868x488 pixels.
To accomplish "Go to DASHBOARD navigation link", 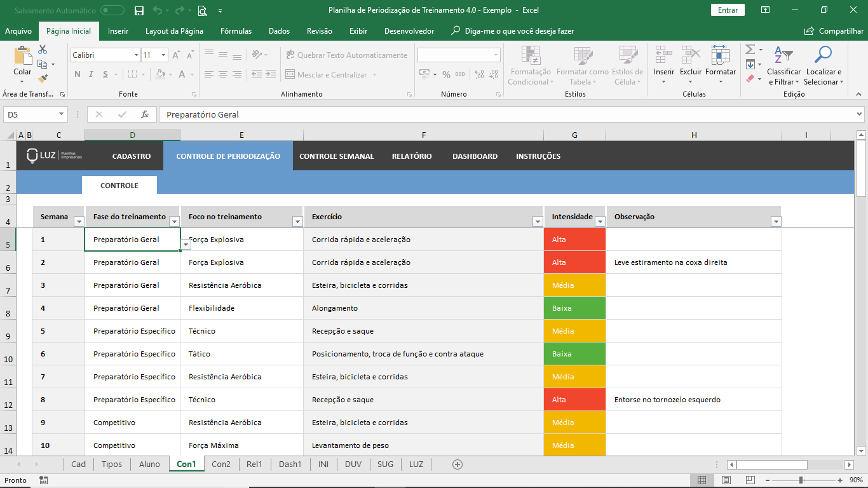I will pyautogui.click(x=475, y=156).
